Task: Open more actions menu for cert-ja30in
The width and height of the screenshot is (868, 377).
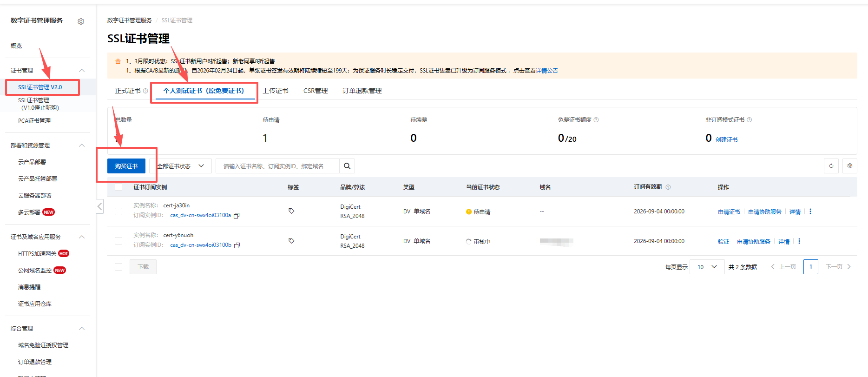Action: pos(810,212)
